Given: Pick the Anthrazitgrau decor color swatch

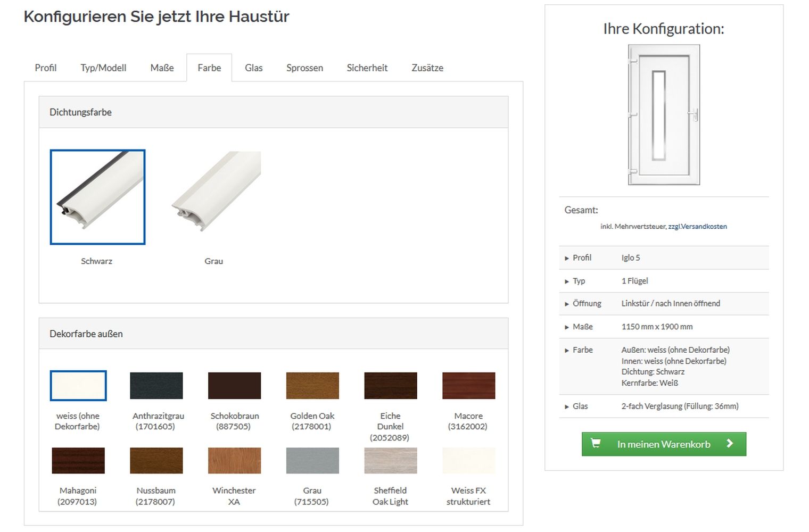Looking at the screenshot, I should (x=156, y=386).
